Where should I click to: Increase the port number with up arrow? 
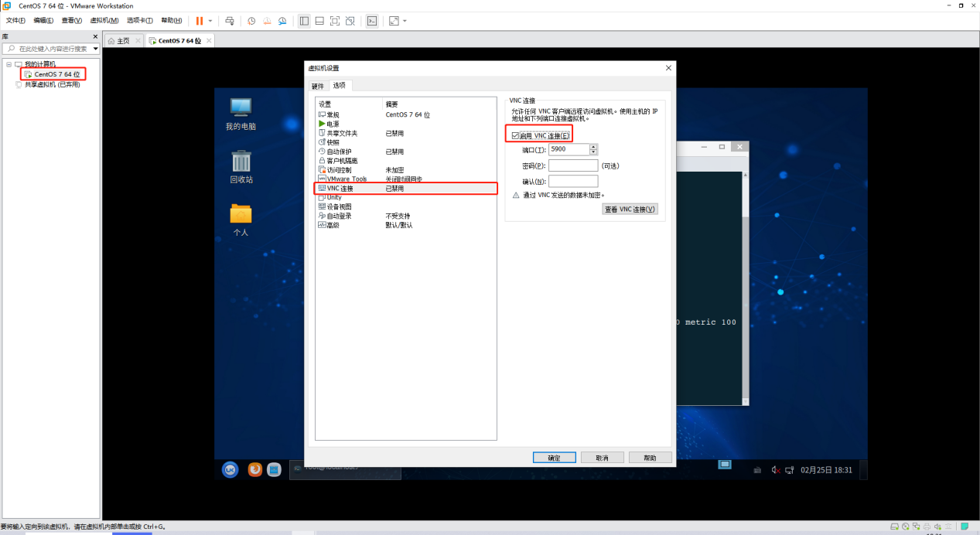594,146
